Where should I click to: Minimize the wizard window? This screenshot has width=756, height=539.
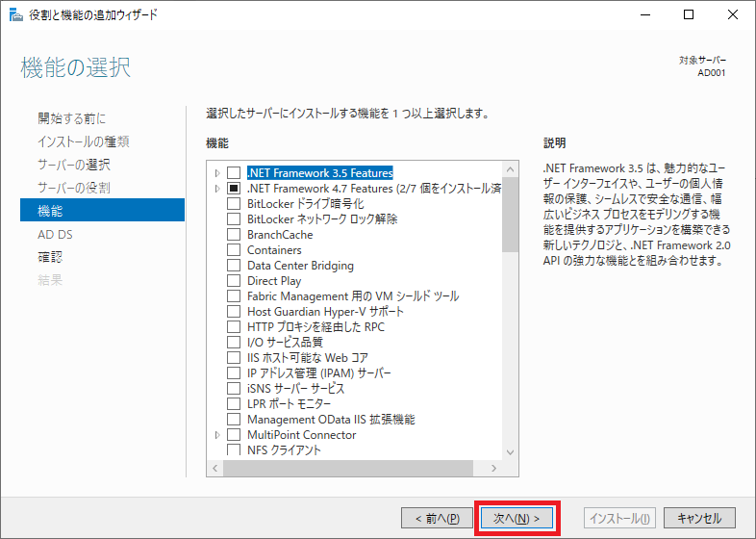(645, 15)
